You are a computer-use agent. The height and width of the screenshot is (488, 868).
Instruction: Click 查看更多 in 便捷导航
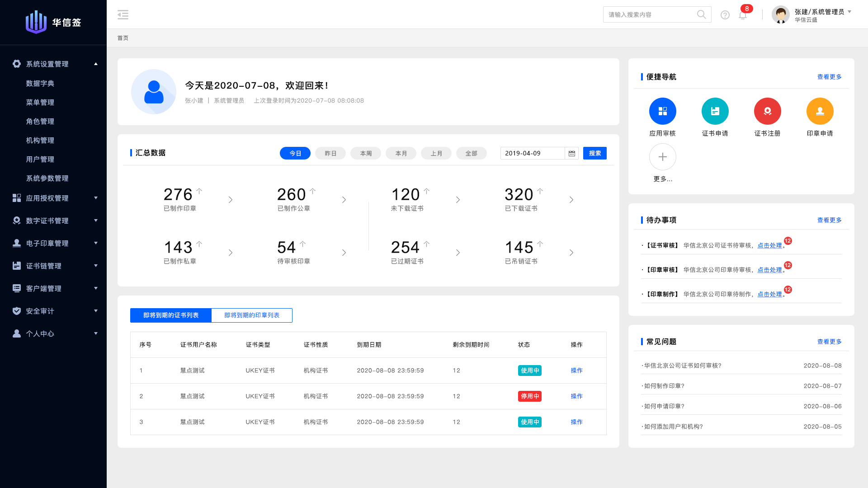[830, 77]
